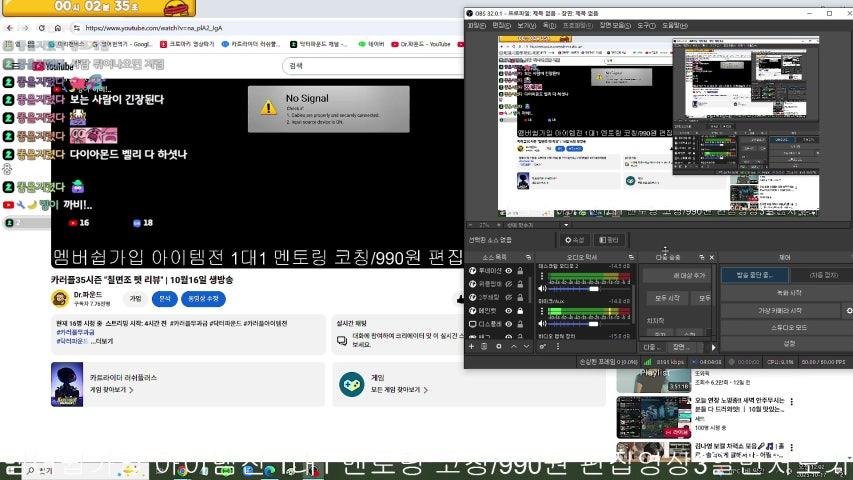
Task: Add a source with the plus icon
Action: [470, 346]
